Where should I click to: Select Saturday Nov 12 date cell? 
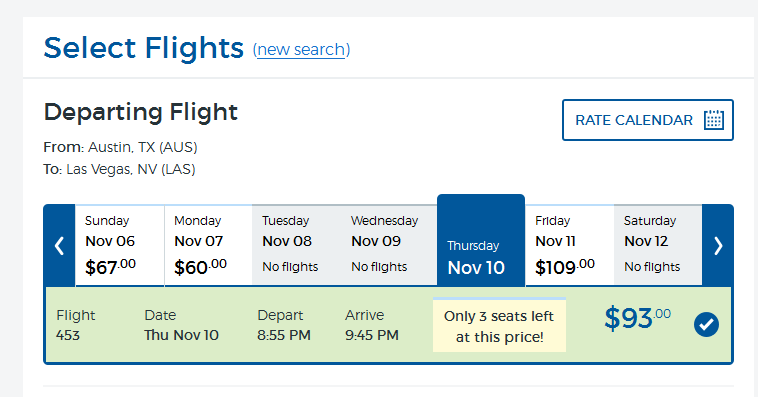[657, 246]
